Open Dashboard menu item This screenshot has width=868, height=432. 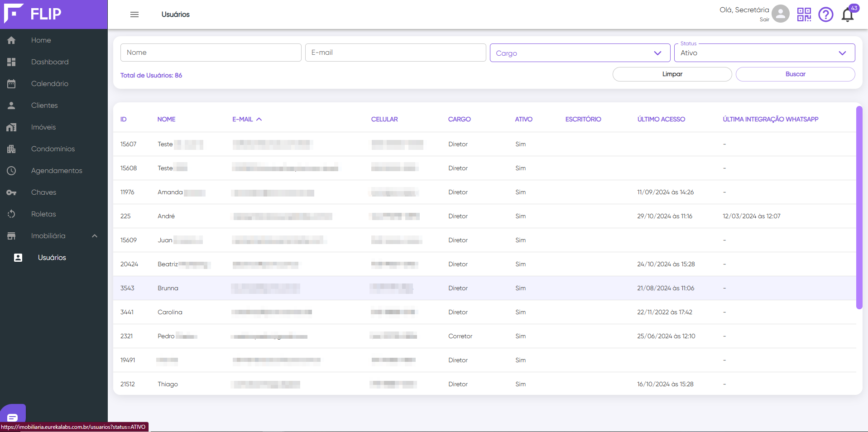pos(50,62)
